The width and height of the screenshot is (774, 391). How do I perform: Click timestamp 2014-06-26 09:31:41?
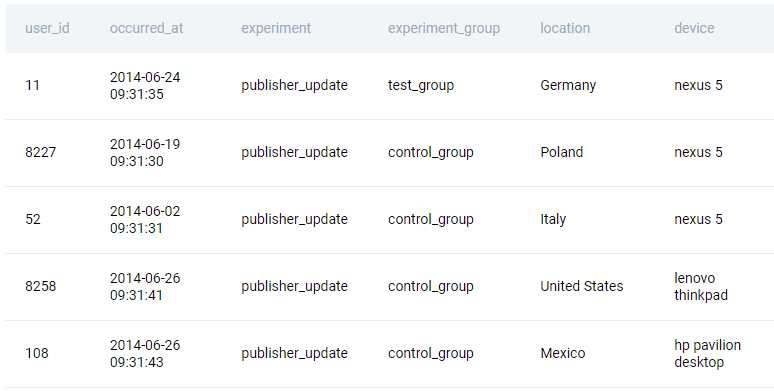point(145,287)
